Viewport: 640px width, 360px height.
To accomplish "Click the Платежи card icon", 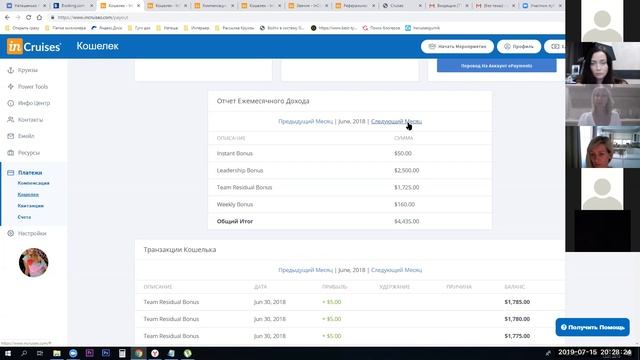I will [11, 173].
